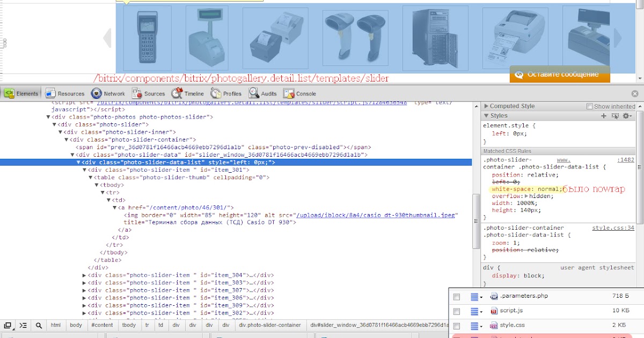Switch to the Resources panel
The width and height of the screenshot is (644, 338).
pos(65,93)
